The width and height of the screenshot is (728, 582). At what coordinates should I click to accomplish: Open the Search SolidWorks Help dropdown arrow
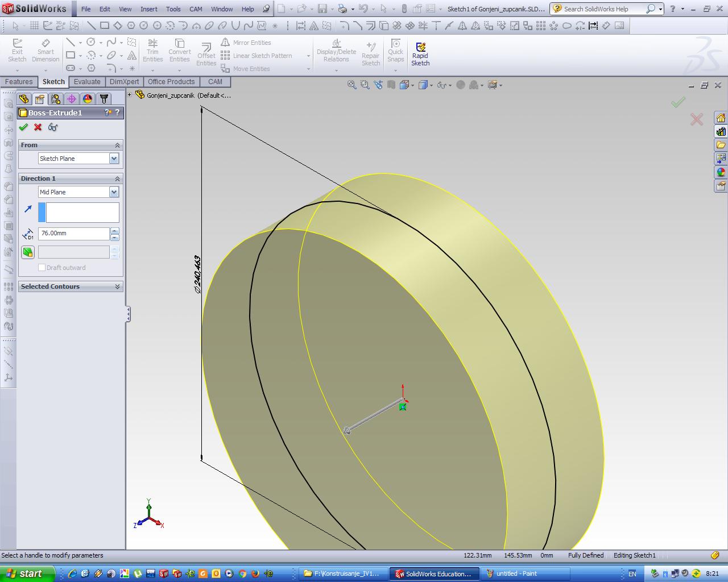(x=660, y=9)
